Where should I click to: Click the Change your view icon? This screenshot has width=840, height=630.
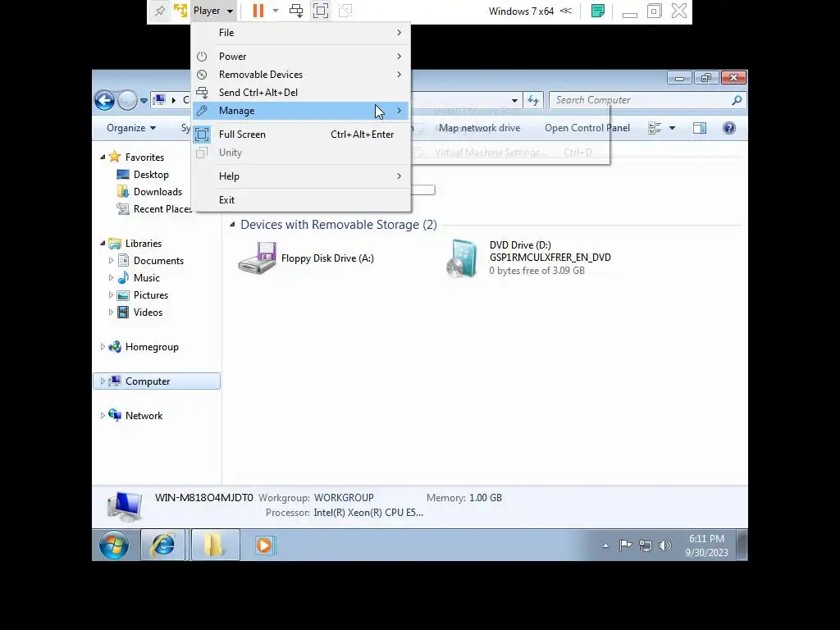[x=655, y=128]
